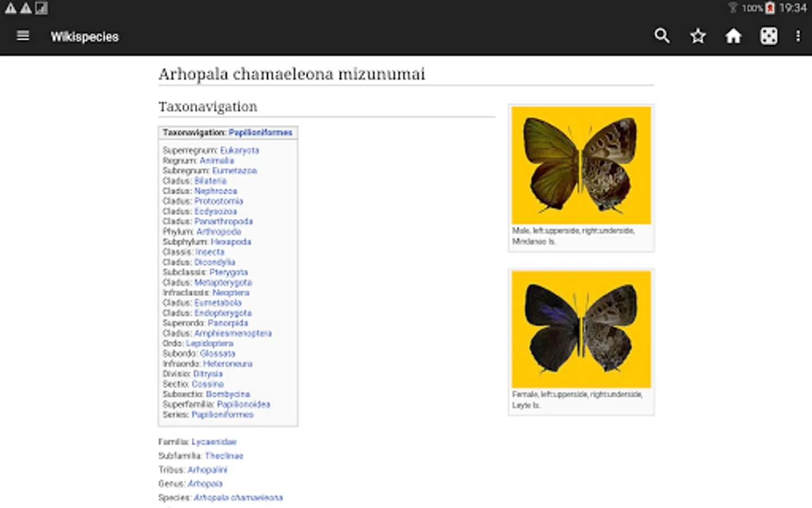
Task: Click the Arthropoda phylum link
Action: (219, 231)
